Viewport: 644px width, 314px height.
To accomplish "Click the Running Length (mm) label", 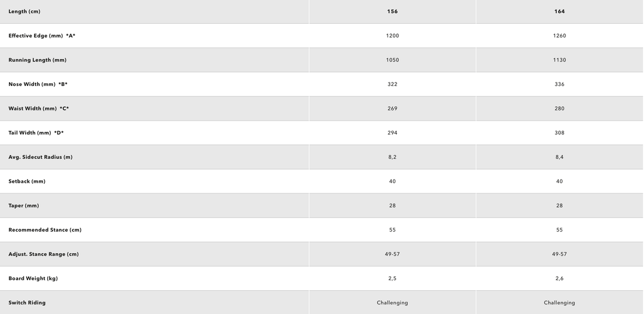I will [38, 60].
